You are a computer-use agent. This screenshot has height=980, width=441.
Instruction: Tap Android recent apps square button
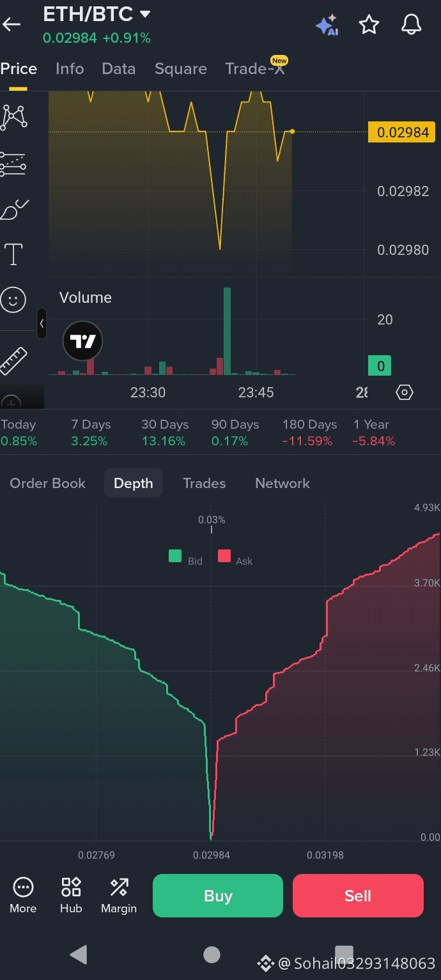pos(344,954)
